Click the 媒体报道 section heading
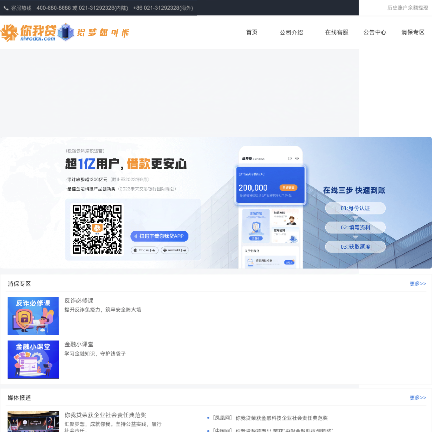Viewport: 432px width, 432px height. [x=19, y=398]
